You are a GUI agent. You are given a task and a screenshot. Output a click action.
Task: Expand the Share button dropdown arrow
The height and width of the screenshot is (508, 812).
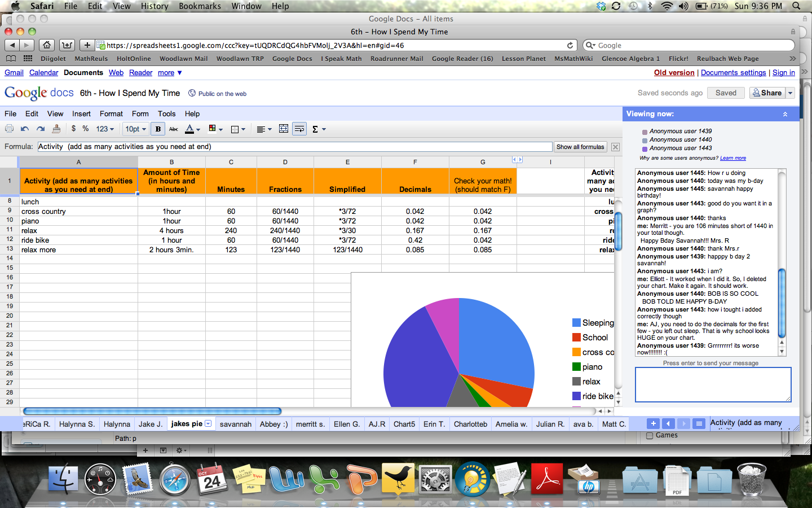(x=790, y=93)
